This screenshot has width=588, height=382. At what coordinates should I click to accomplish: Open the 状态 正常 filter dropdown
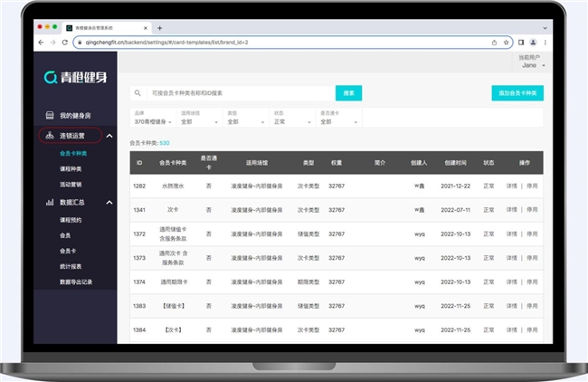[292, 118]
